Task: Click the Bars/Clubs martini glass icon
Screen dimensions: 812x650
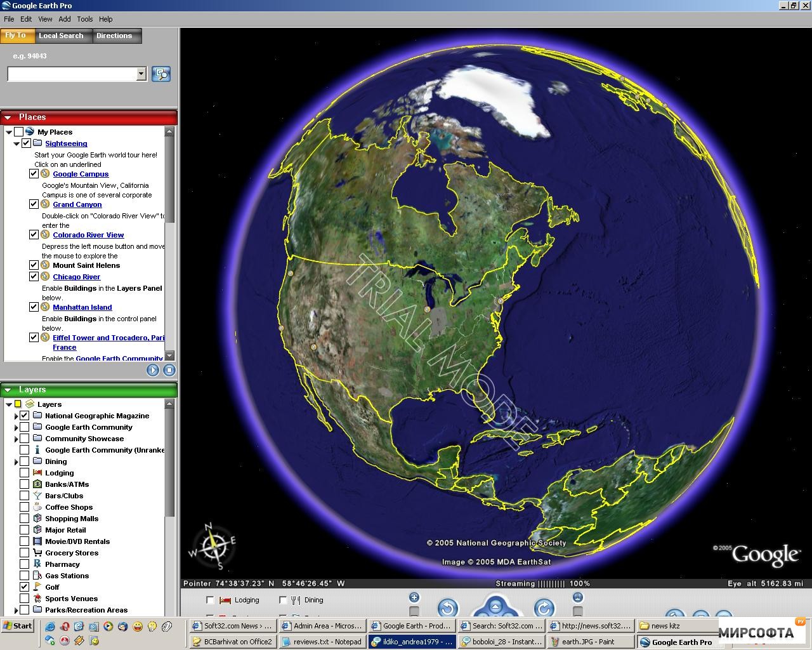Action: tap(37, 496)
